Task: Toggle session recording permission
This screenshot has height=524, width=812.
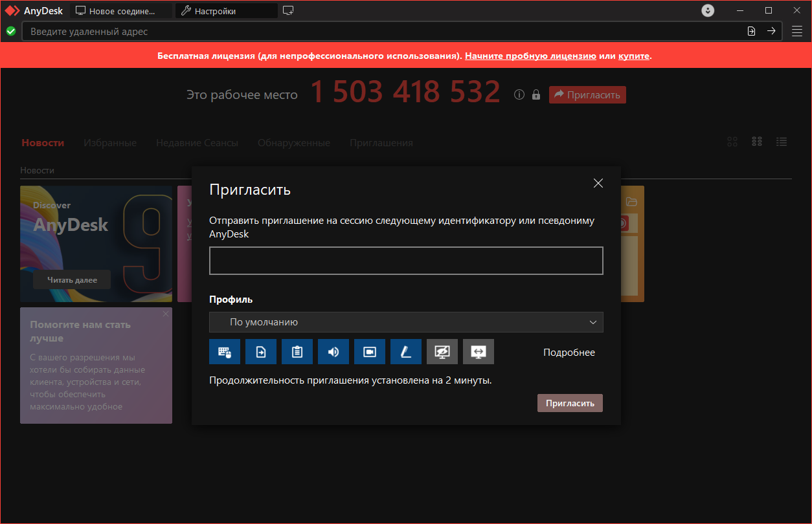Action: [370, 352]
